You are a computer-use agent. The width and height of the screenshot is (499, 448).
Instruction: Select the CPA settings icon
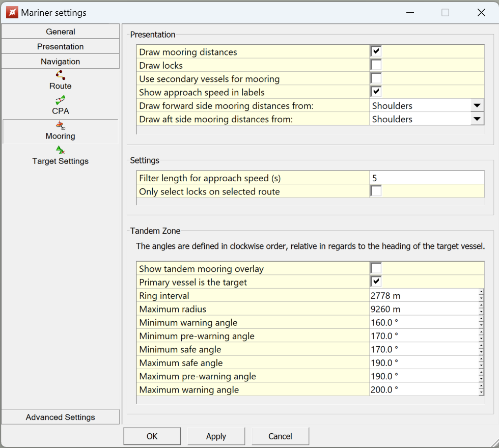pos(60,100)
